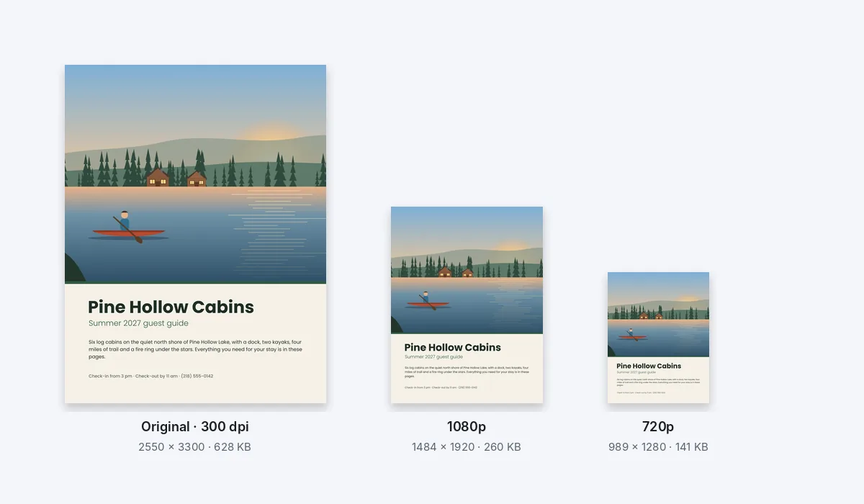Viewport: 864px width, 504px height.
Task: Click the 'Original · 300 dpi' label
Action: (x=195, y=426)
